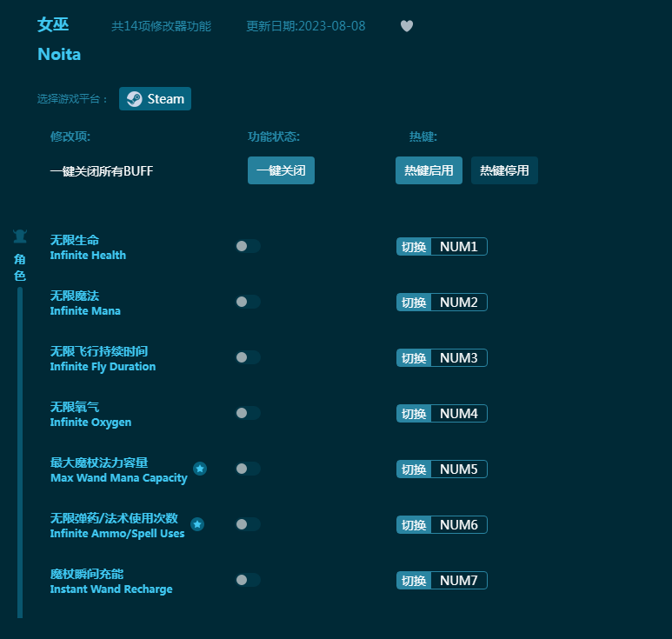Edit the NUM4 hotkey field
Screen dimensions: 672x639
click(459, 414)
